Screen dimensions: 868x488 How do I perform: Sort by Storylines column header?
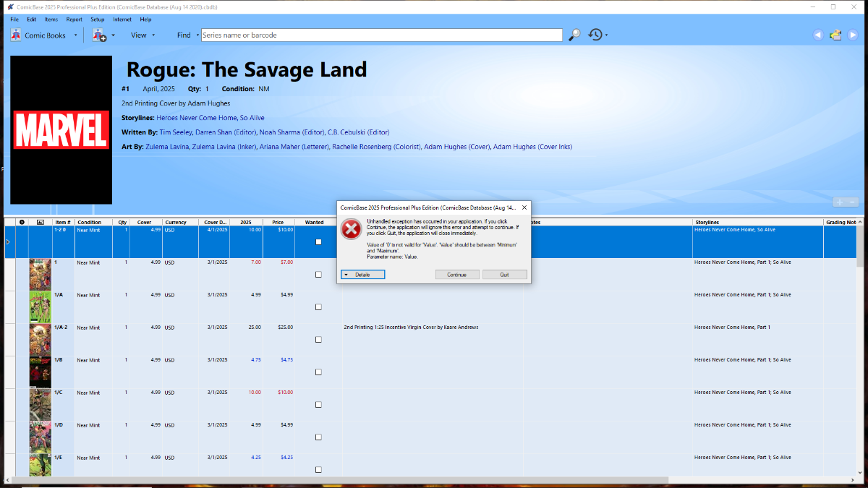click(x=758, y=222)
